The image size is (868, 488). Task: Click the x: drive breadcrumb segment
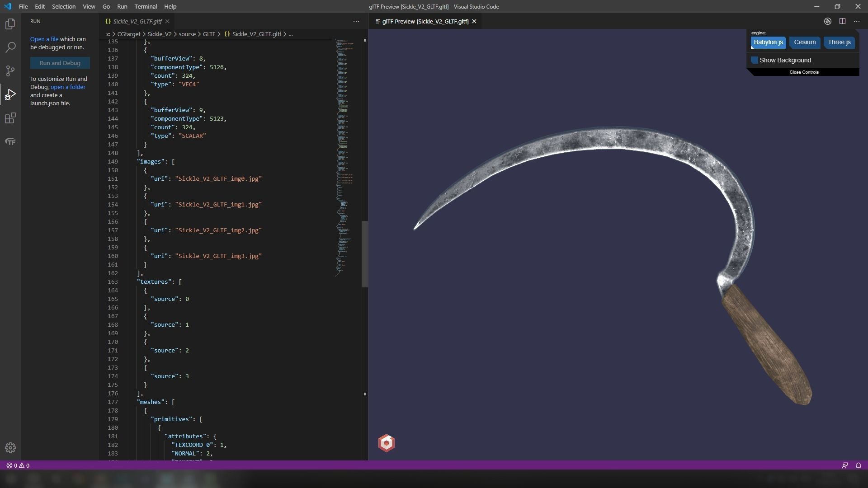(108, 34)
